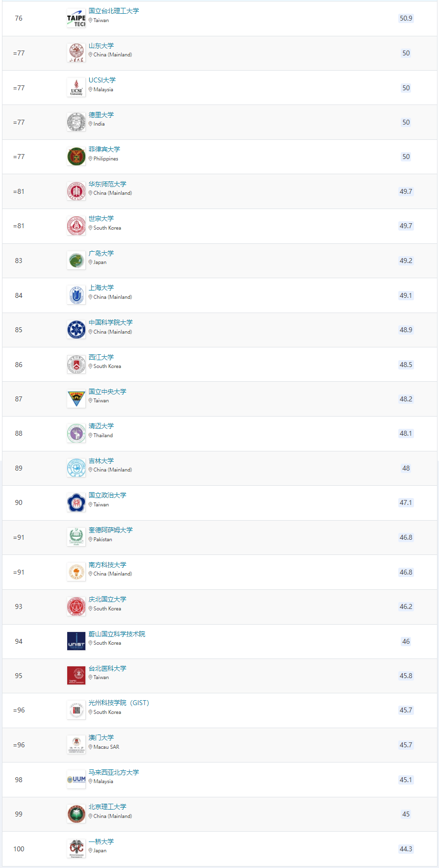Open the 北京理工大学 link
This screenshot has width=439, height=868.
107,807
